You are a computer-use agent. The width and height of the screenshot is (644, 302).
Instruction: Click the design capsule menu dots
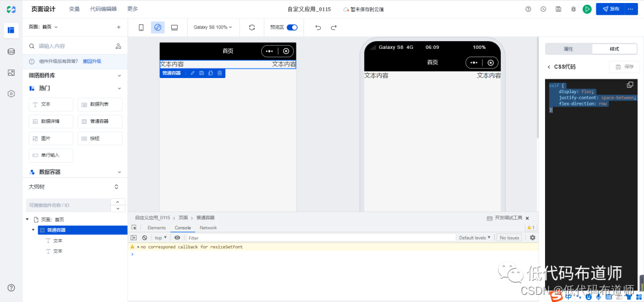(270, 51)
